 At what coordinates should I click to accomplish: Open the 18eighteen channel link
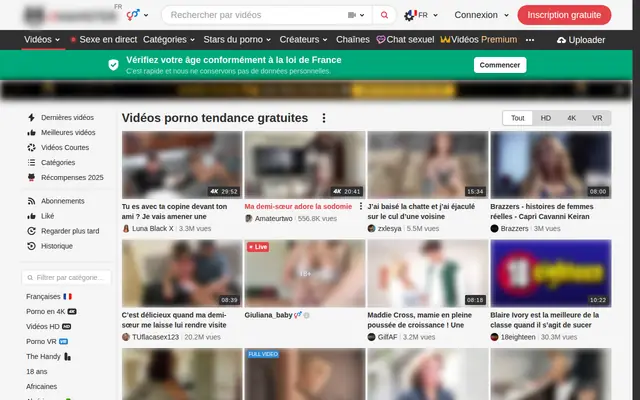[518, 337]
